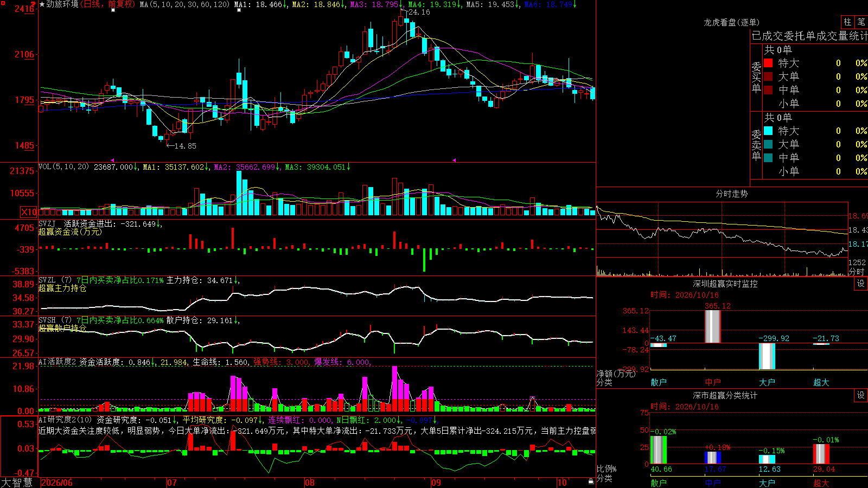
Task: Click teal swatch for 中单 sell orders
Action: tap(768, 158)
